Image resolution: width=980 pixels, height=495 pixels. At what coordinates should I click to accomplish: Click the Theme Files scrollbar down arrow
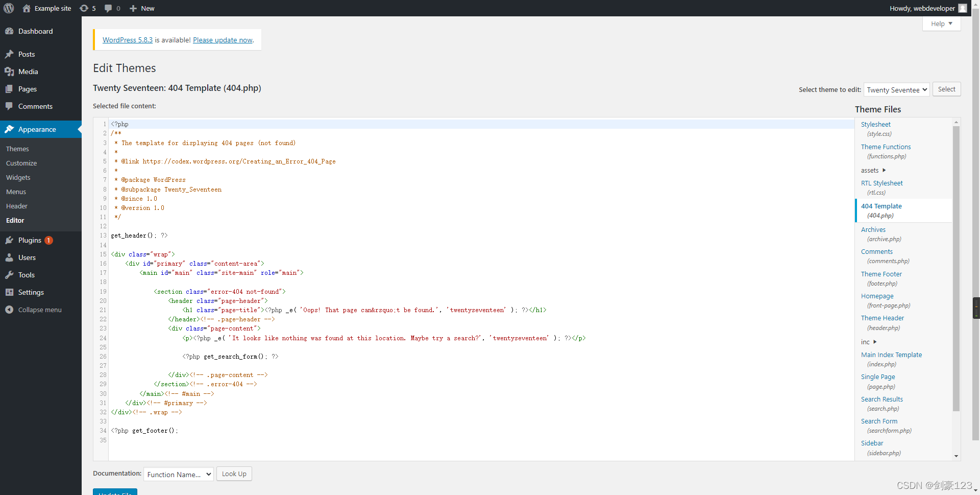(x=956, y=456)
